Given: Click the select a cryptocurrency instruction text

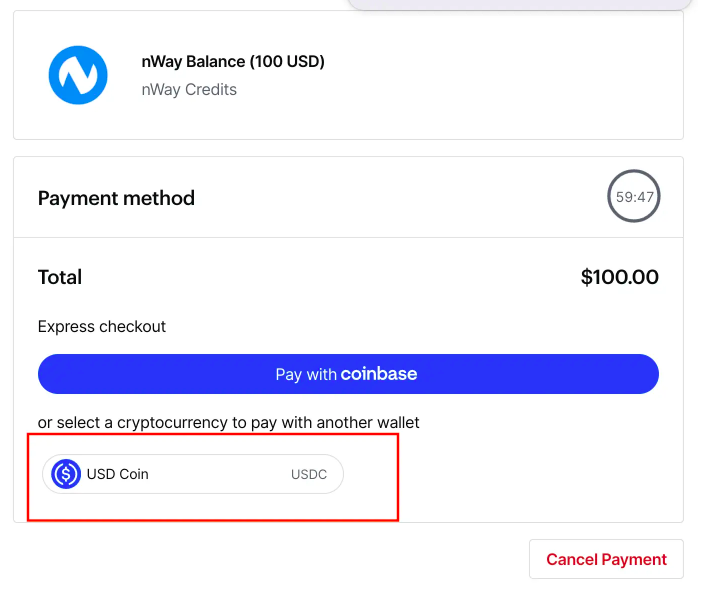Looking at the screenshot, I should pyautogui.click(x=228, y=423).
